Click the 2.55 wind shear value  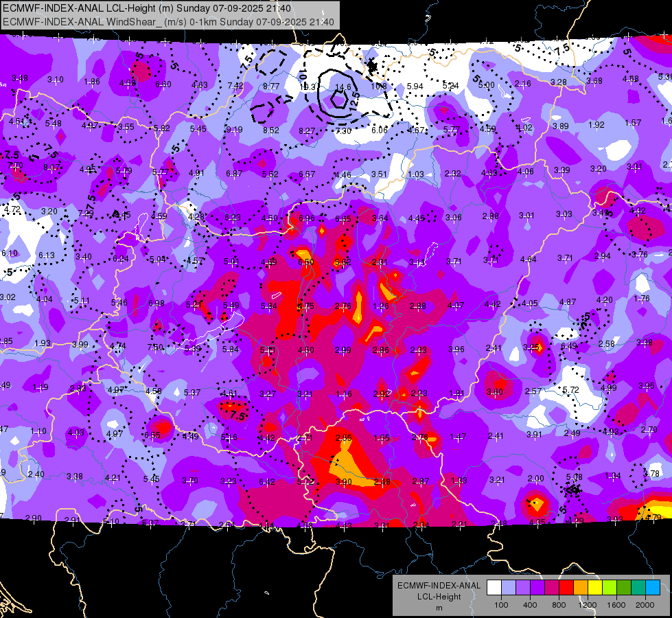coord(343,438)
